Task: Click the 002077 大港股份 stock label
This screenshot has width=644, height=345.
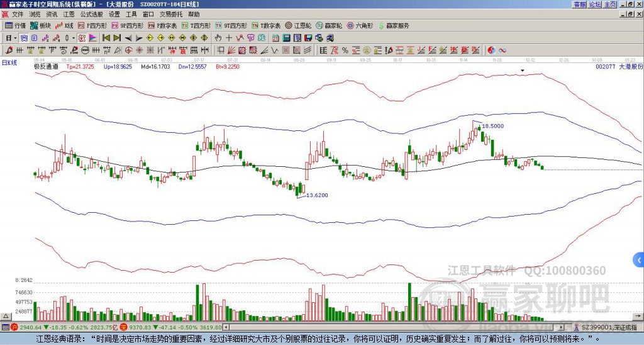Action: click(x=618, y=66)
